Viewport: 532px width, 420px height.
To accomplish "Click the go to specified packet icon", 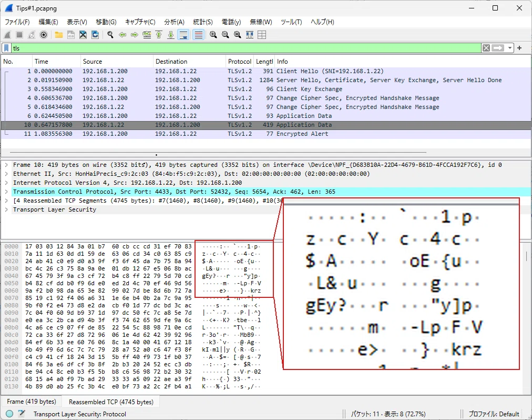I will click(x=147, y=35).
